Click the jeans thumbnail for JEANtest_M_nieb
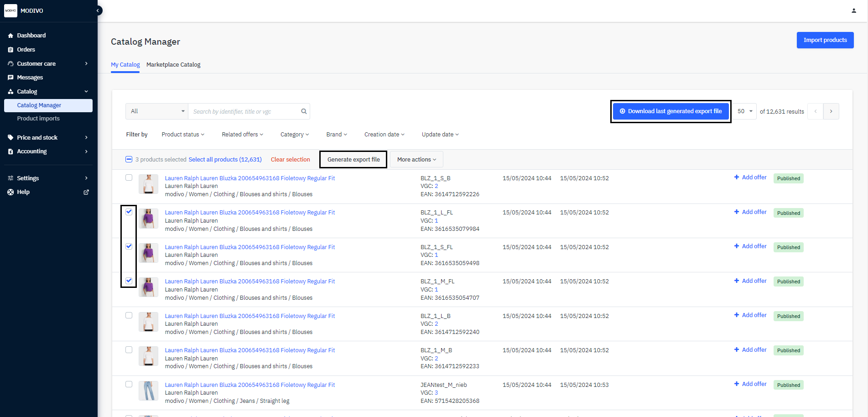 [x=148, y=391]
